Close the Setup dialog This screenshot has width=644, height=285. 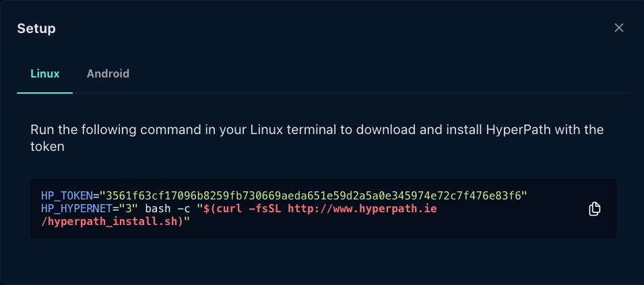[619, 28]
